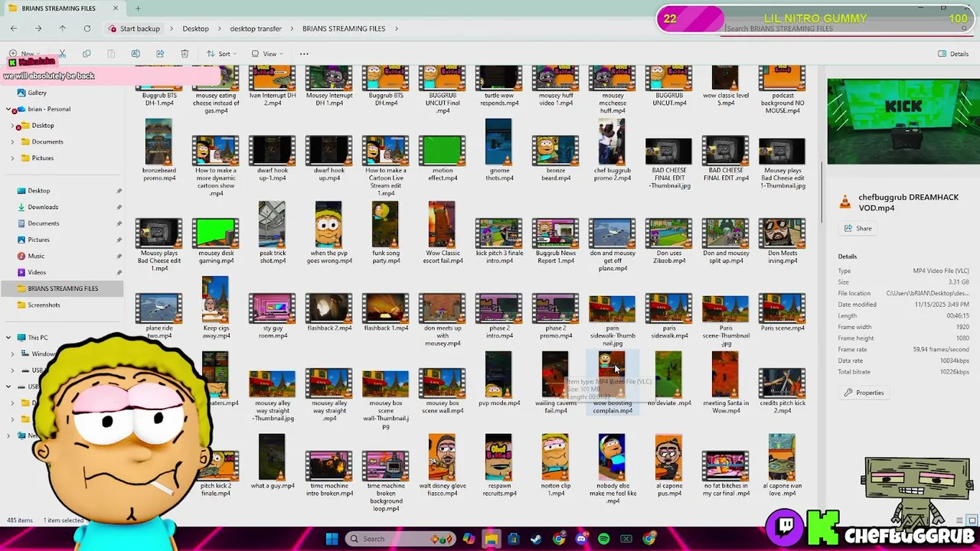Click the Cut scissors icon
Screen dimensions: 980x551
click(62, 54)
